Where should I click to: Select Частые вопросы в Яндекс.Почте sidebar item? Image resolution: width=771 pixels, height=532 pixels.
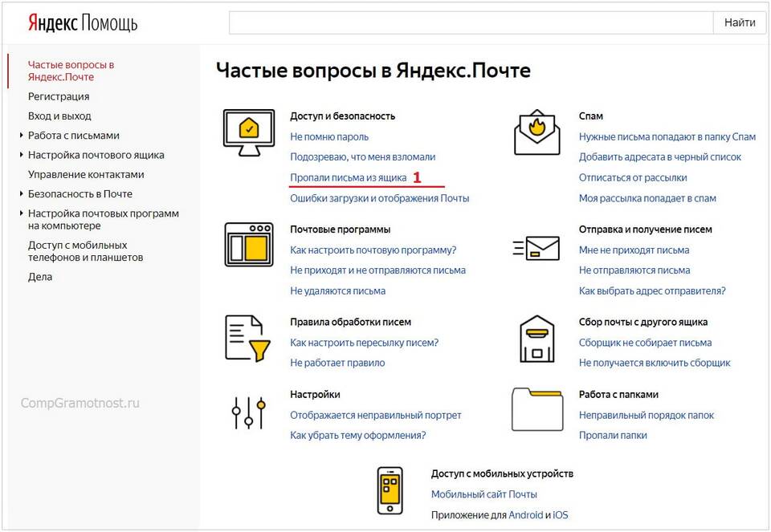click(71, 71)
